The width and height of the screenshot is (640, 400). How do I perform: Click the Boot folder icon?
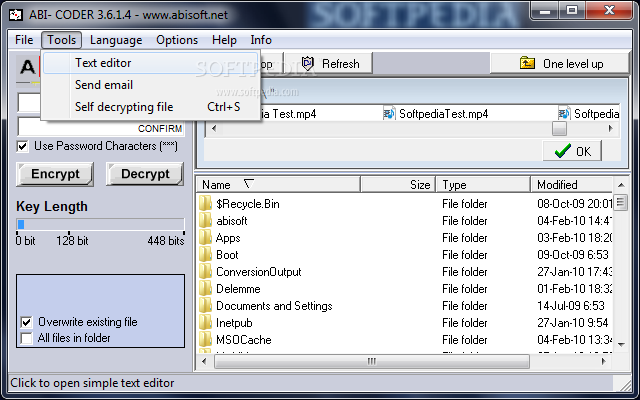coord(205,255)
